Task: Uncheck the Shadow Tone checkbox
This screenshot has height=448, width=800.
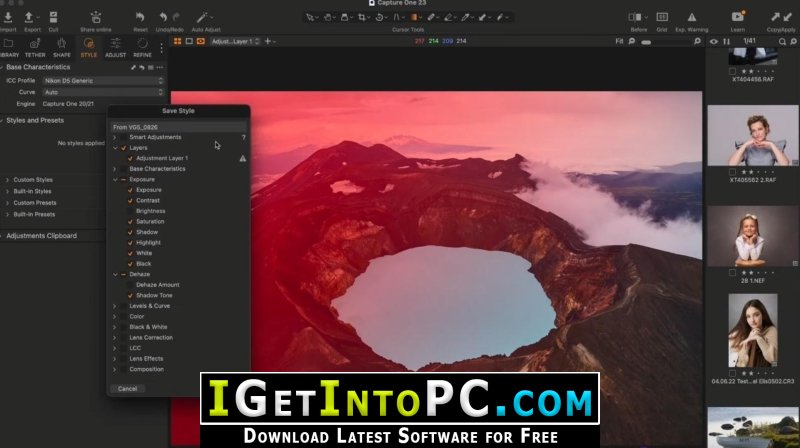Action: coord(130,295)
